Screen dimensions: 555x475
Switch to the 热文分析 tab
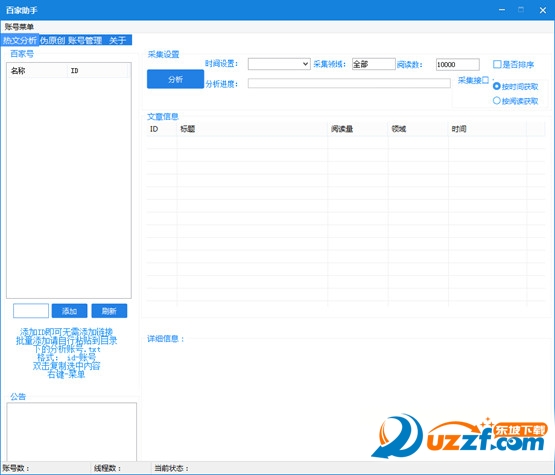20,40
